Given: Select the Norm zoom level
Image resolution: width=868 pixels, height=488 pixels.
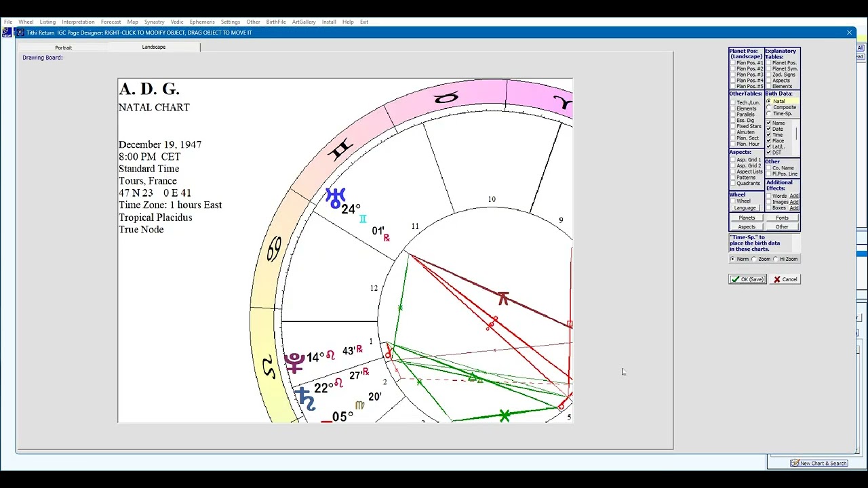Looking at the screenshot, I should [x=732, y=259].
